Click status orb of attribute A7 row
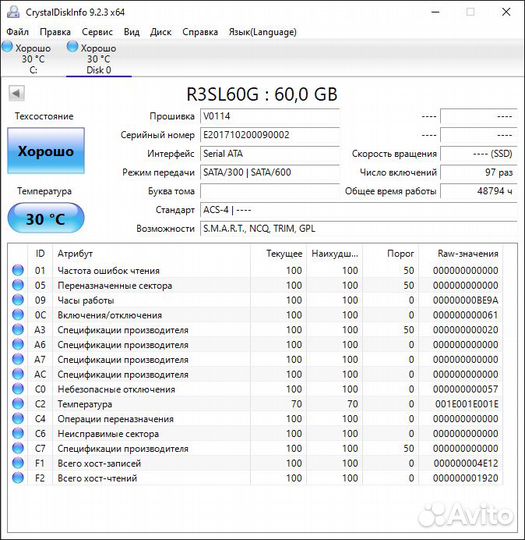Viewport: 525px width, 540px height. tap(18, 359)
